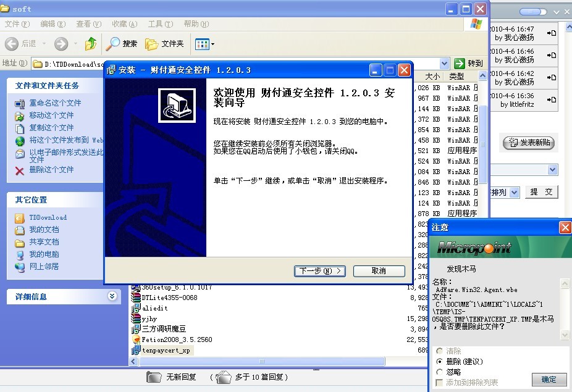Click the horizontal scrollbar left arrow in file list

pyautogui.click(x=133, y=361)
